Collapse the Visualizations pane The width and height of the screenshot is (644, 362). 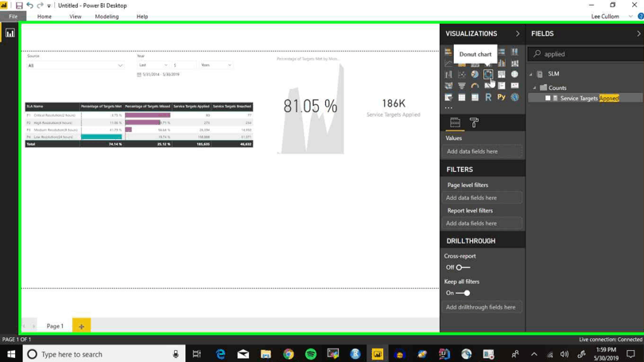tap(518, 33)
